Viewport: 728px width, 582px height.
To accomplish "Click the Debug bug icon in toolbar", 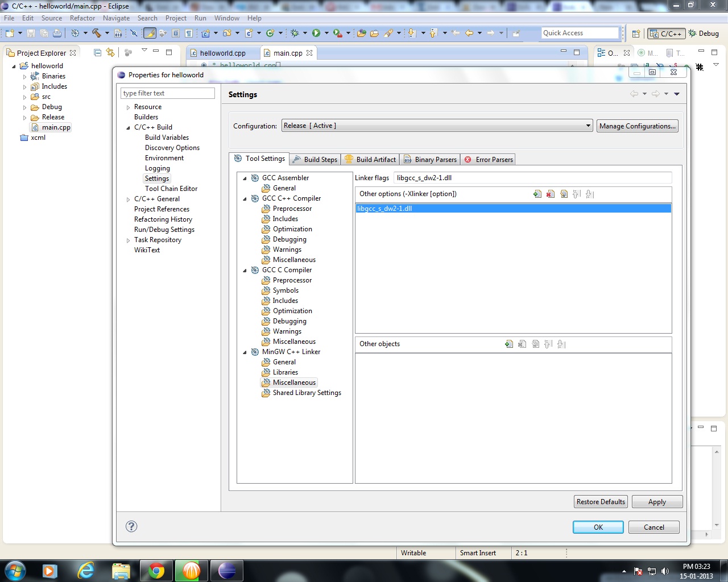I will (295, 33).
